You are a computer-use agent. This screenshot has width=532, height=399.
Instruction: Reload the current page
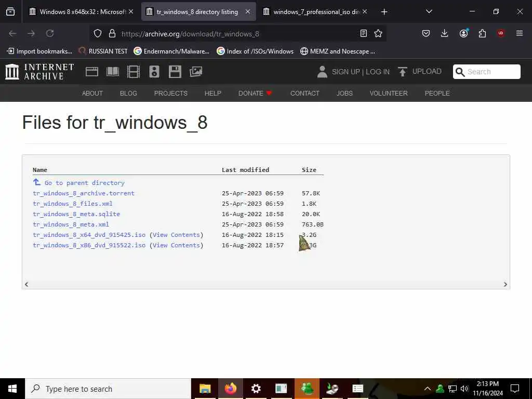[x=50, y=33]
